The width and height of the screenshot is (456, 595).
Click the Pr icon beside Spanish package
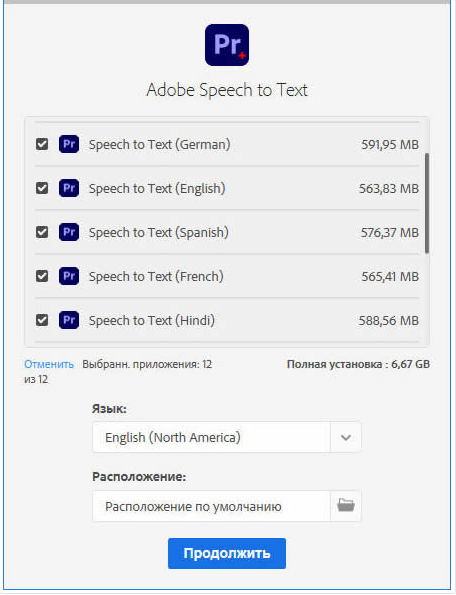(69, 232)
